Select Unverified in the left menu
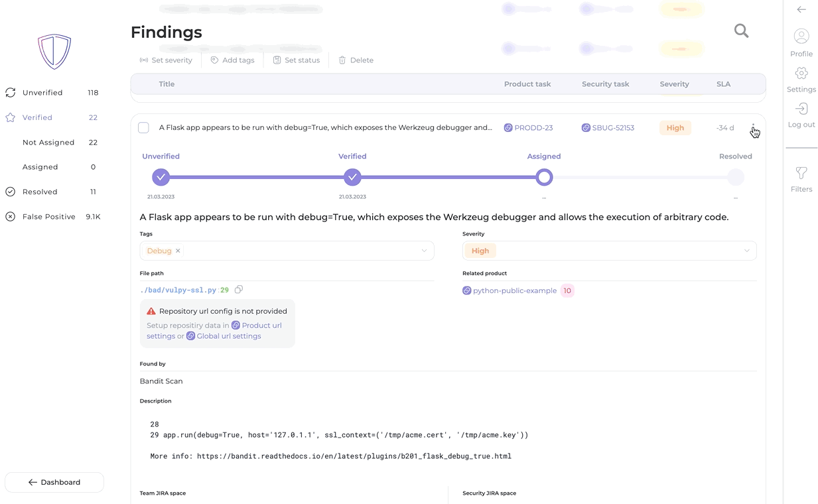This screenshot has height=504, width=818. (x=42, y=93)
